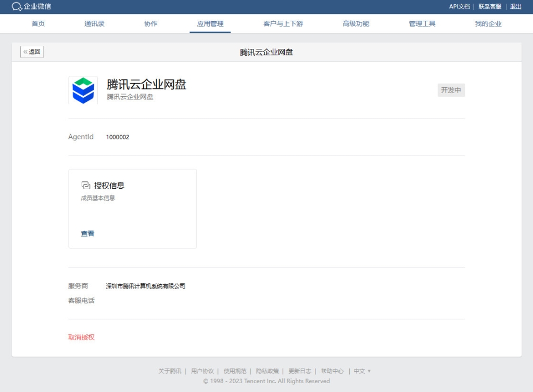The height and width of the screenshot is (392, 533).
Task: Click the 腾讯云企业网盘 app icon
Action: [x=83, y=90]
